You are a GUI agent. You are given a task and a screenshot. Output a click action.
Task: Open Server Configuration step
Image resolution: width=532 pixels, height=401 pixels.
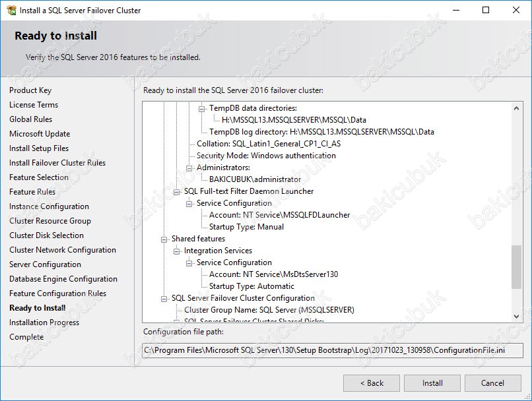point(45,264)
